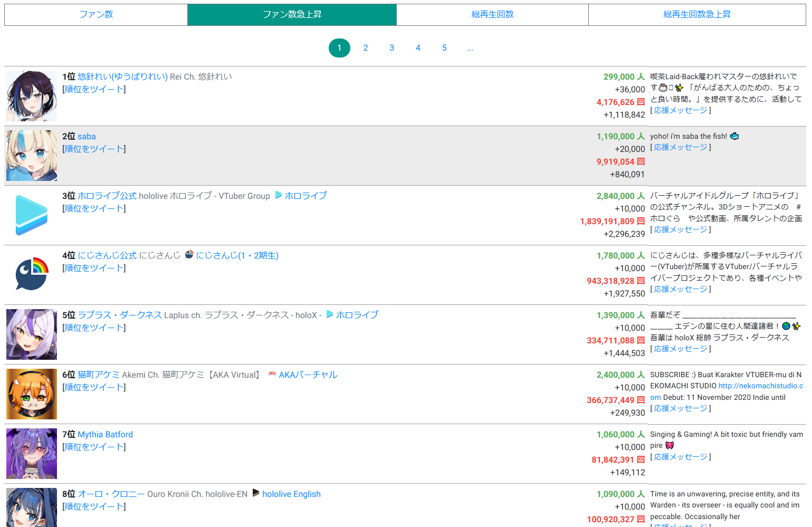The width and height of the screenshot is (812, 527).
Task: Go to pagination page 3
Action: 392,48
